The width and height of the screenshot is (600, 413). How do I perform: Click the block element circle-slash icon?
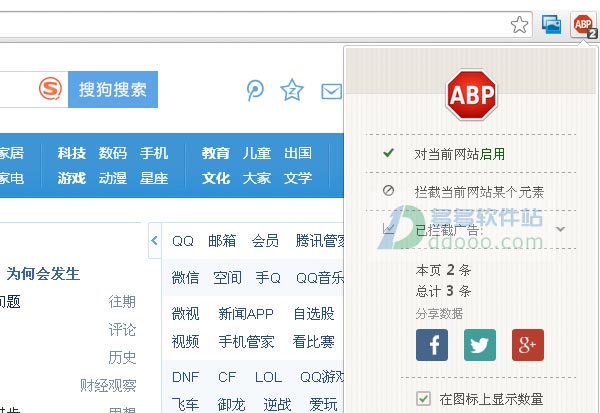(388, 190)
